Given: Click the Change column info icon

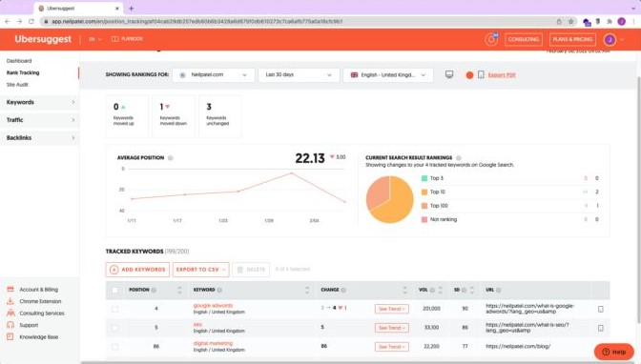Looking at the screenshot, I should coord(343,290).
